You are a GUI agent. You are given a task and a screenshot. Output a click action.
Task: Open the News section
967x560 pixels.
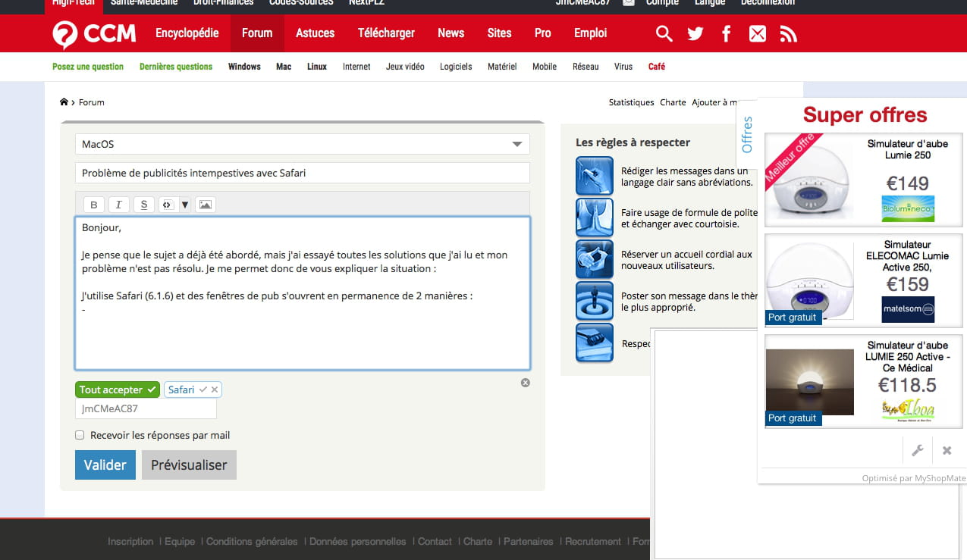click(x=451, y=33)
